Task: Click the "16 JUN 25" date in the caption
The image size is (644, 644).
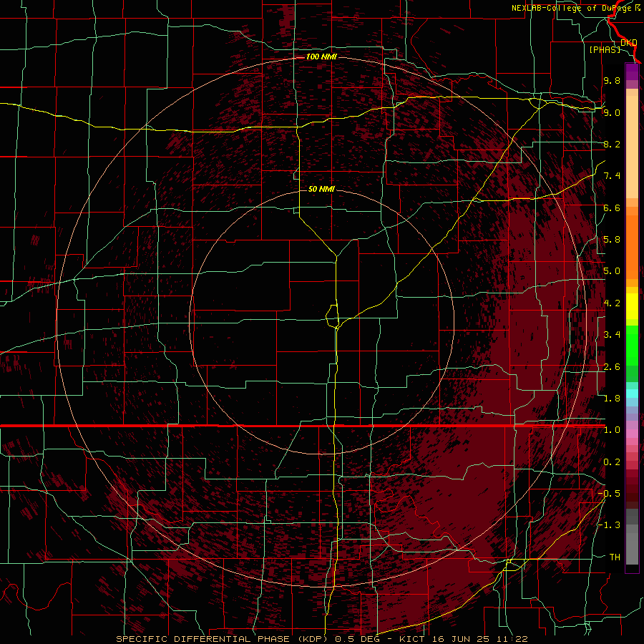Action: [462, 639]
